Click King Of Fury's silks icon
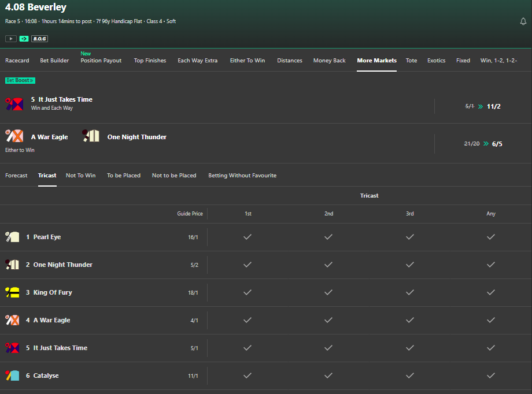Screen dimensions: 532x394 tap(13, 292)
